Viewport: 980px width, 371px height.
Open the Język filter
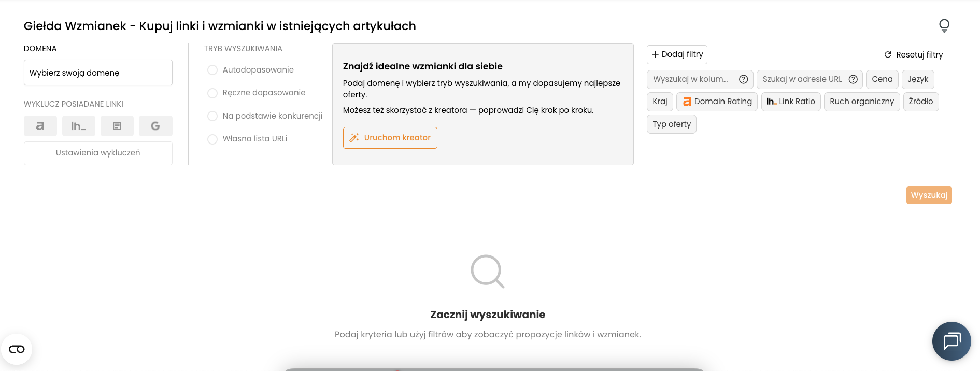click(918, 79)
